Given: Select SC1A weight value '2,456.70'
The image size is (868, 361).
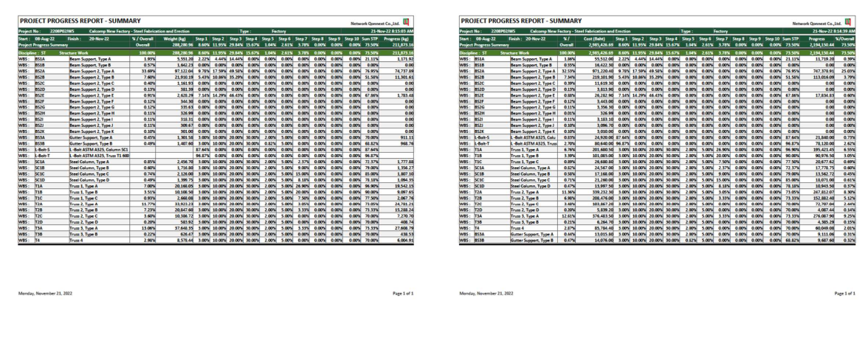Looking at the screenshot, I should pyautogui.click(x=185, y=162).
